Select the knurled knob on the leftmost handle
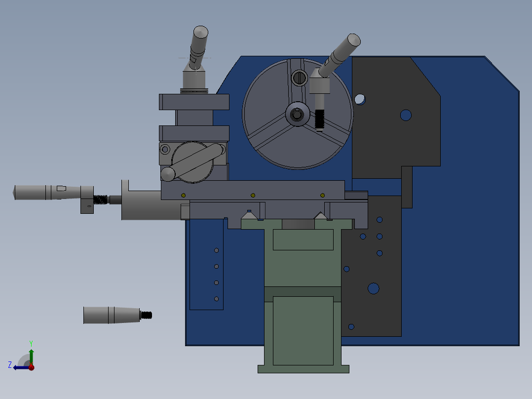 (30, 193)
